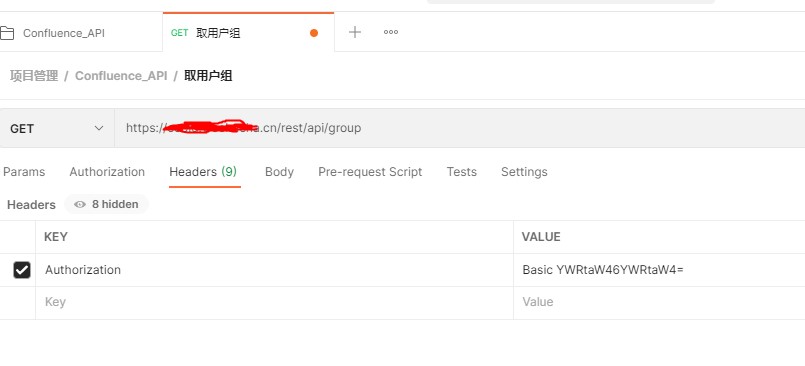Click the empty Value input field
The image size is (805, 366).
659,302
